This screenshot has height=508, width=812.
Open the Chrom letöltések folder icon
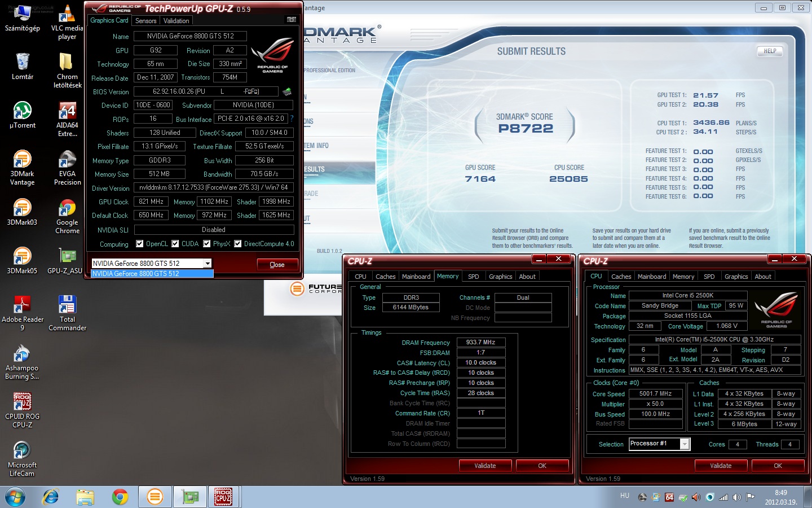point(67,71)
